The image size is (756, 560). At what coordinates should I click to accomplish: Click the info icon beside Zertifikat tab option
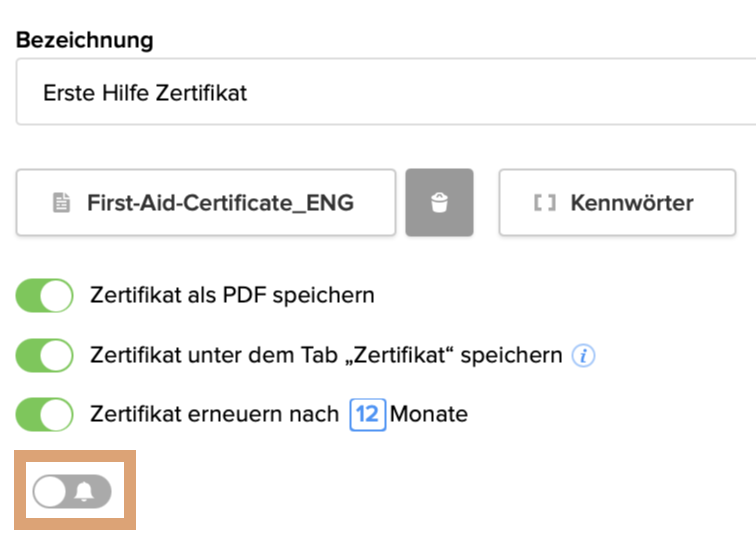point(583,355)
